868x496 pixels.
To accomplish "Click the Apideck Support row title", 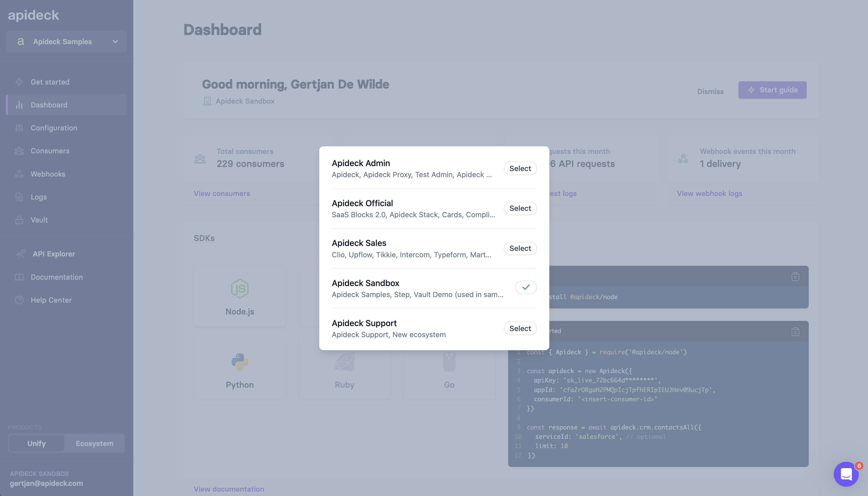I will (x=364, y=323).
